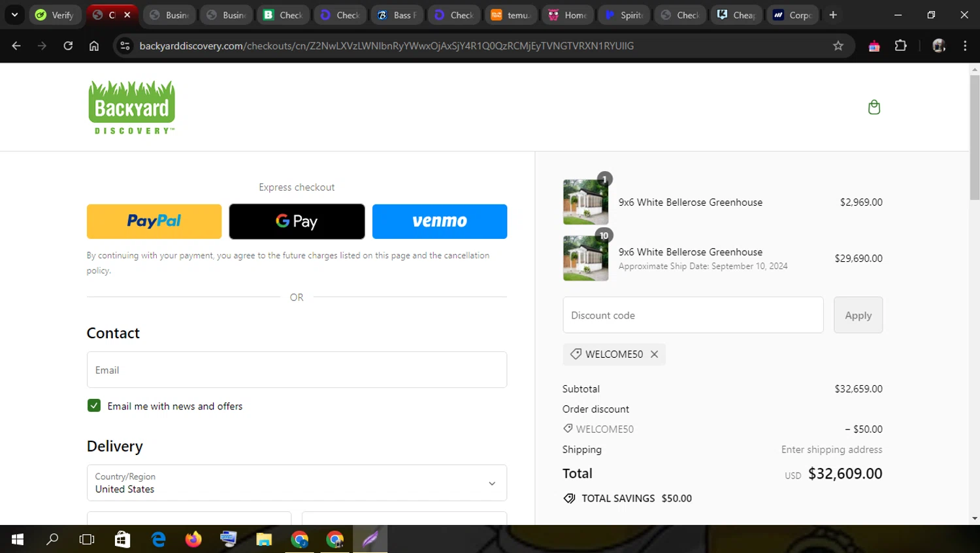The height and width of the screenshot is (553, 980).
Task: Click the Backyard Discovery logo
Action: coord(132,108)
